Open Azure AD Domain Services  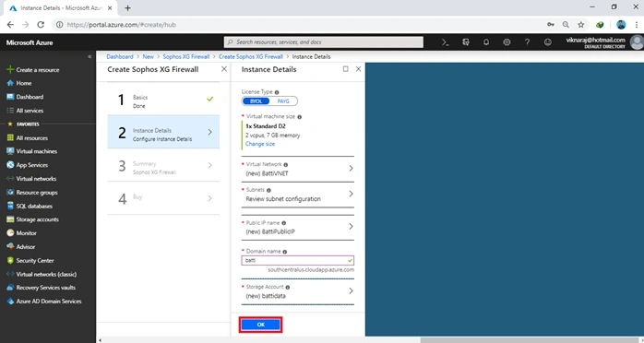44,302
